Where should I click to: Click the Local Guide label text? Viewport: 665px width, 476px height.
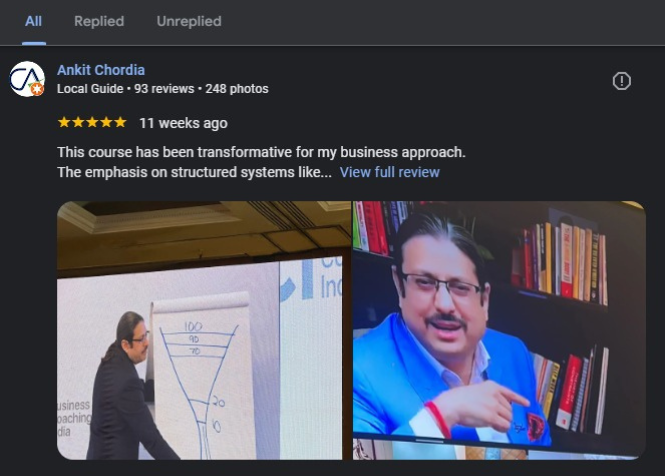[90, 89]
